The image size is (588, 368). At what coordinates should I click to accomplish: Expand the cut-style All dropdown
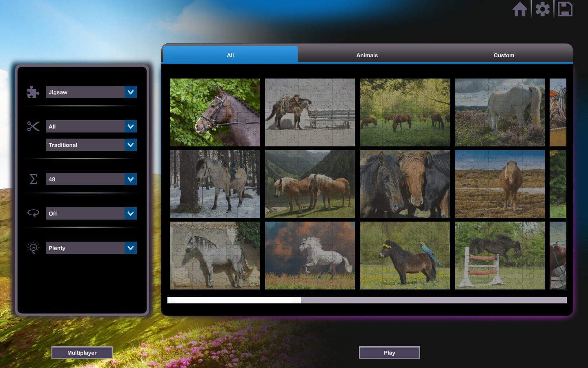pyautogui.click(x=91, y=126)
